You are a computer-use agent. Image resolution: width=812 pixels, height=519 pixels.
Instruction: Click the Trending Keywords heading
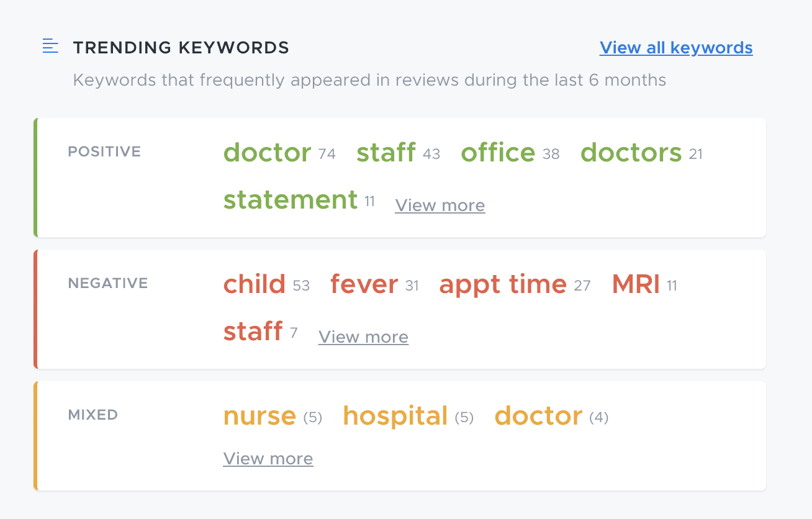pyautogui.click(x=181, y=47)
